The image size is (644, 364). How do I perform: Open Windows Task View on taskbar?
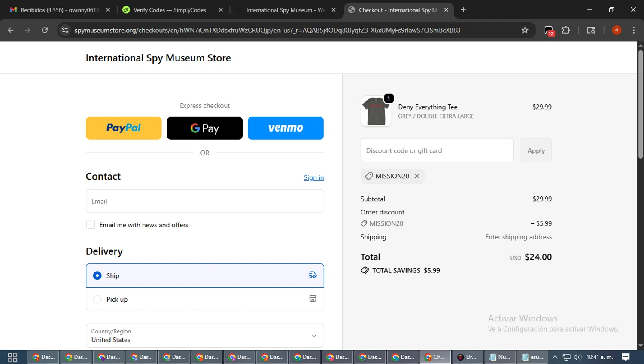(12, 357)
